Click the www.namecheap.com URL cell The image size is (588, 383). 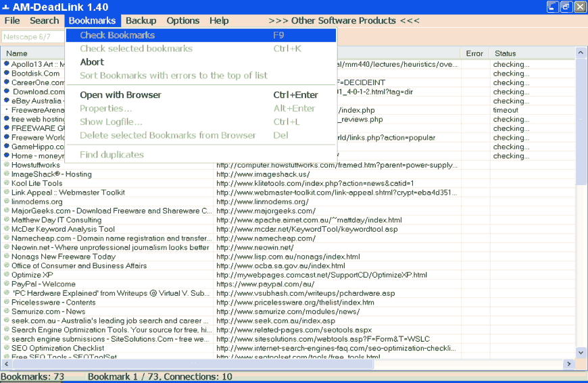click(266, 238)
